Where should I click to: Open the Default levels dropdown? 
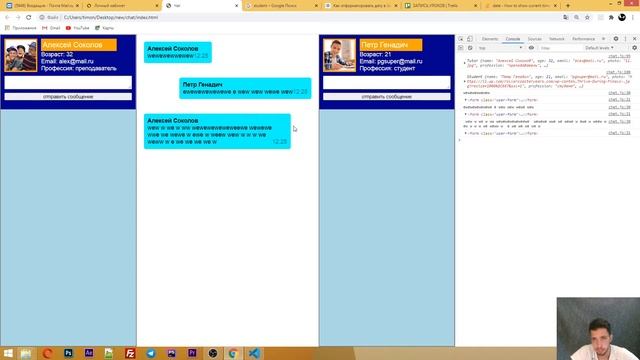[x=599, y=48]
